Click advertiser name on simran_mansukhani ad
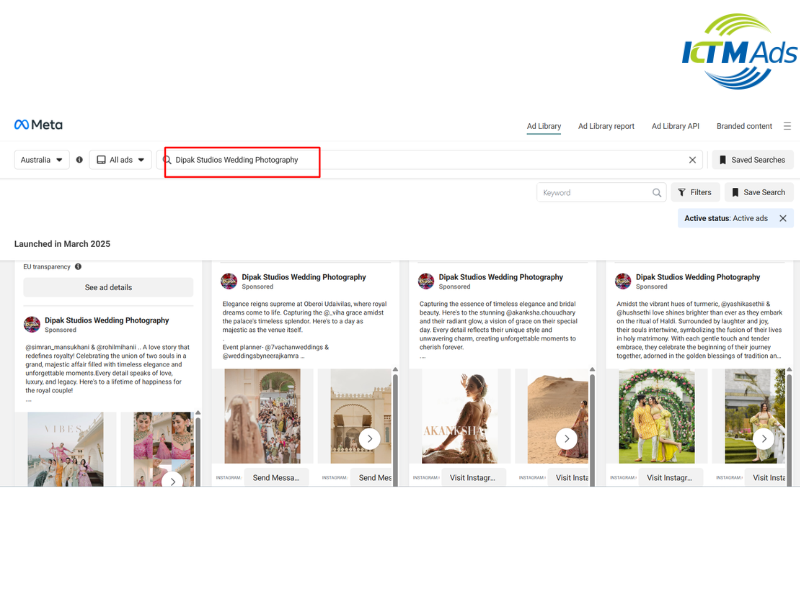Image resolution: width=800 pixels, height=600 pixels. tap(107, 320)
